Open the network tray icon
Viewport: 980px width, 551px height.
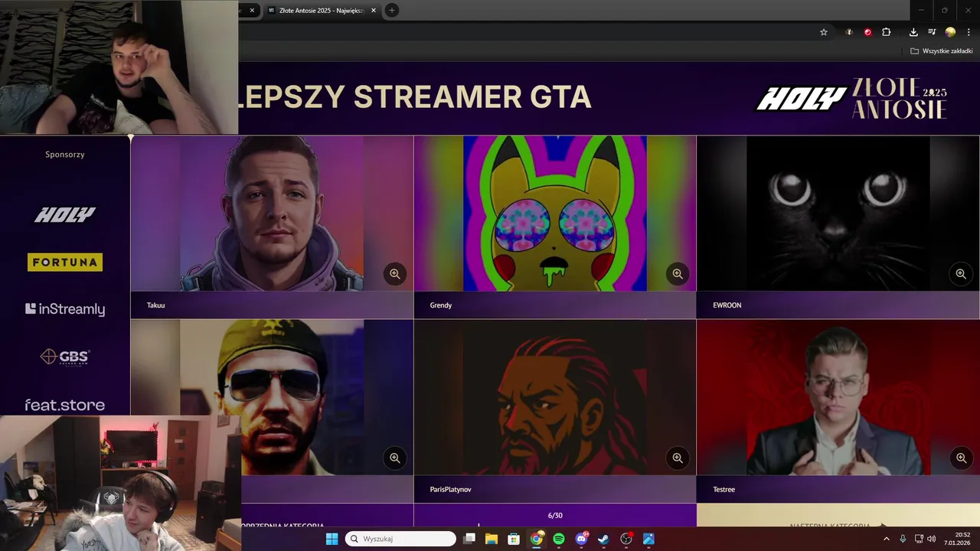(919, 539)
